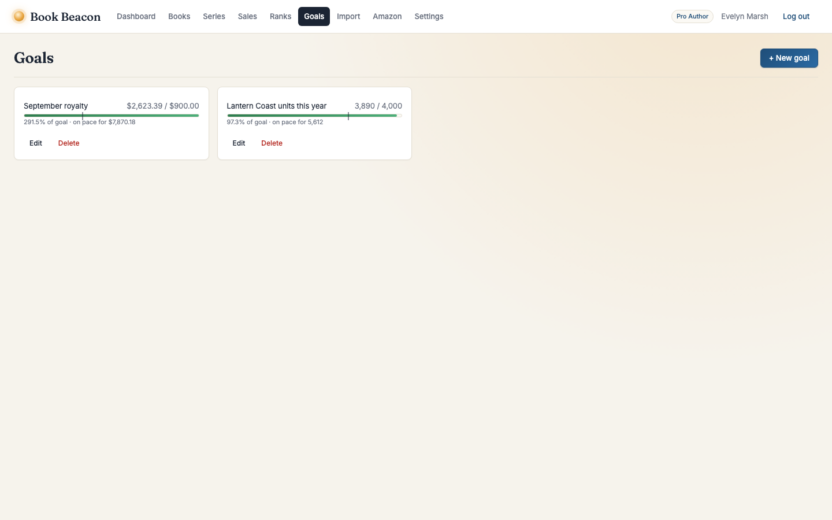Delete the Lantern Coast units goal
The height and width of the screenshot is (520, 832).
272,143
